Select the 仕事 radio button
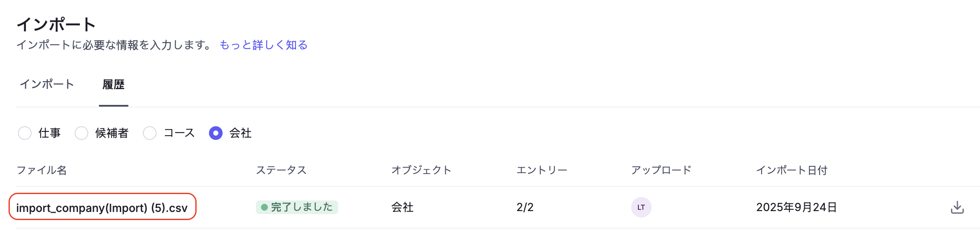980x232 pixels. 25,133
